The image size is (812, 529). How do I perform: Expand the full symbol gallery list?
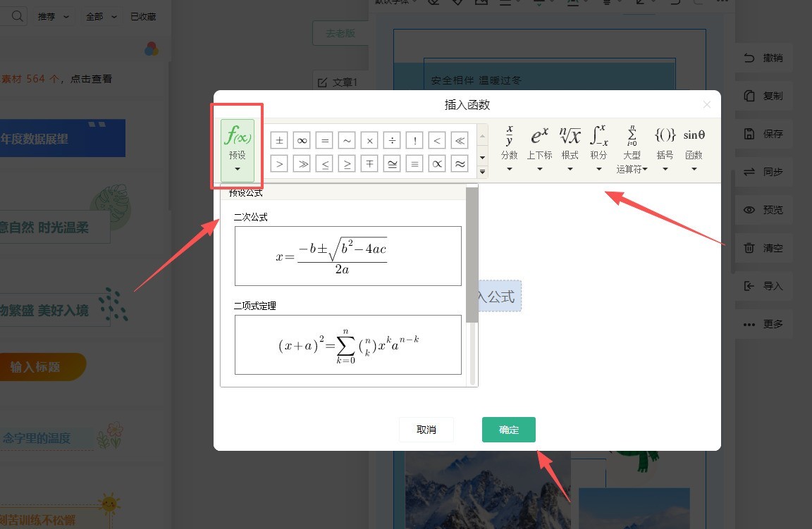pos(482,172)
